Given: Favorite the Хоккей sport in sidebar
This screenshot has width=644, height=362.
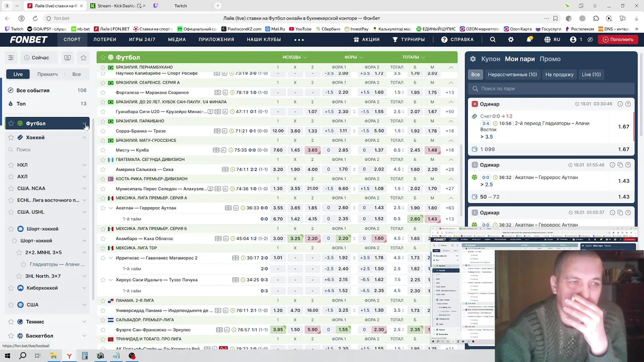Looking at the screenshot, I should coord(11,137).
